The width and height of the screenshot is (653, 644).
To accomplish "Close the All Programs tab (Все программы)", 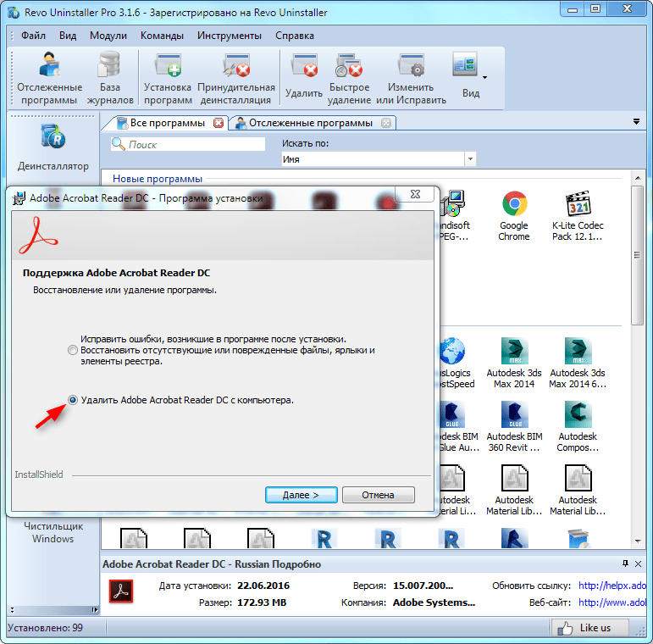I will pos(219,123).
